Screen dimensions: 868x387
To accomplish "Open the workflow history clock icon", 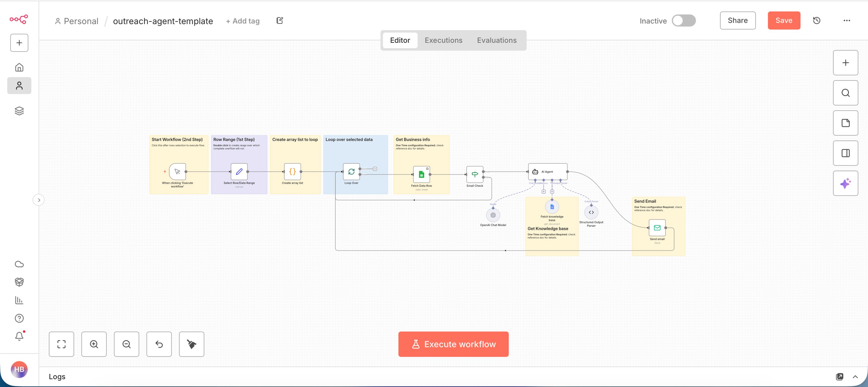I will point(816,20).
